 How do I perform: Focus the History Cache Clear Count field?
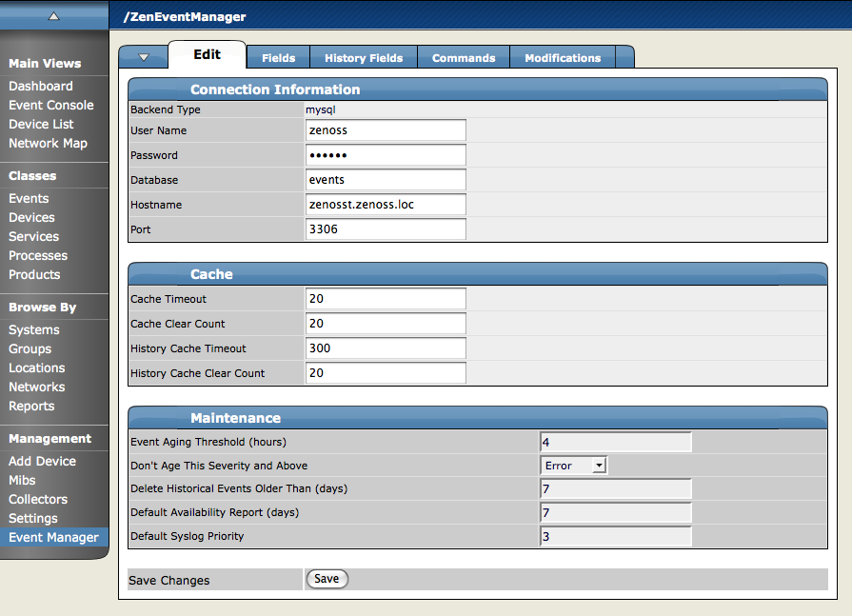pos(386,373)
